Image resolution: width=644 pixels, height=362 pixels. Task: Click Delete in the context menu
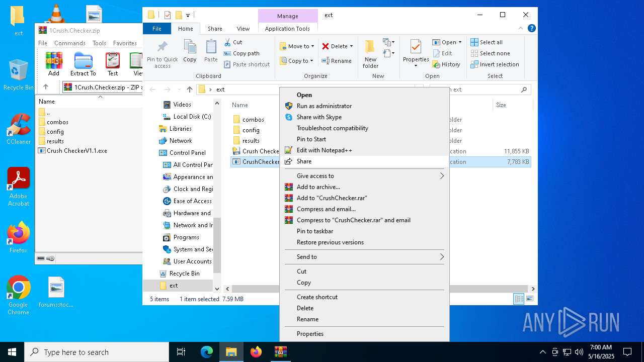[x=364, y=308]
